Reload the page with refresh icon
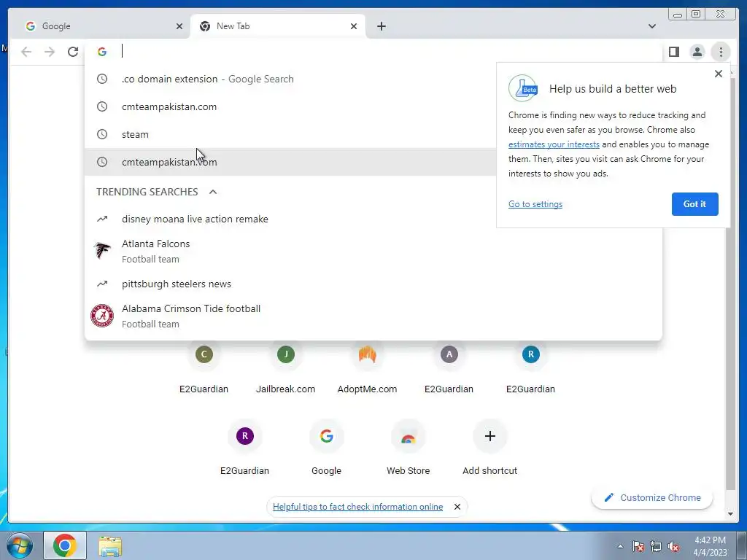The image size is (747, 560). pos(73,52)
